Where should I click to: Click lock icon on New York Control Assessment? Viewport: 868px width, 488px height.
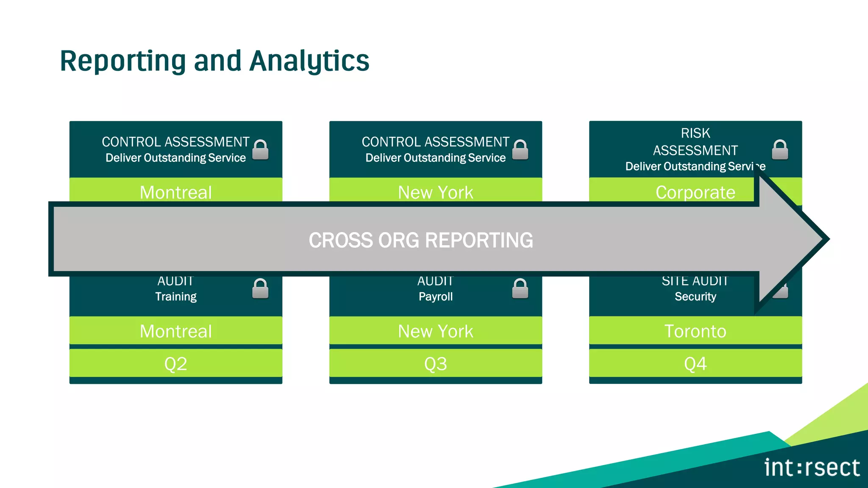click(x=520, y=150)
